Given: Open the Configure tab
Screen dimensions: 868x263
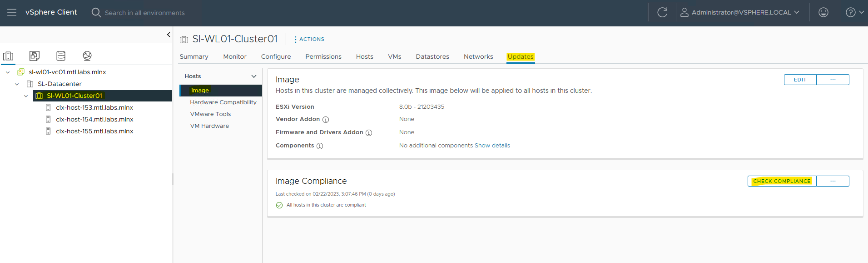Looking at the screenshot, I should click(x=276, y=56).
